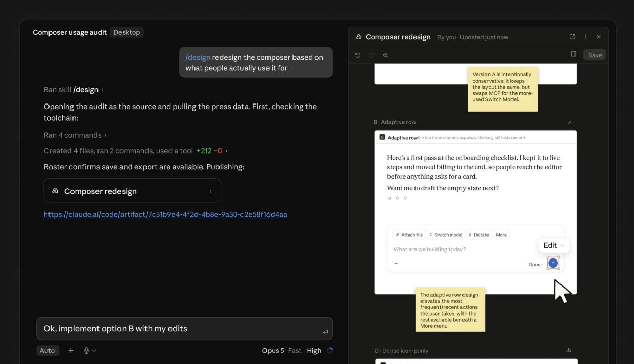This screenshot has width=634, height=364.
Task: Thumbs down the onboarding checklist reply
Action: point(406,198)
